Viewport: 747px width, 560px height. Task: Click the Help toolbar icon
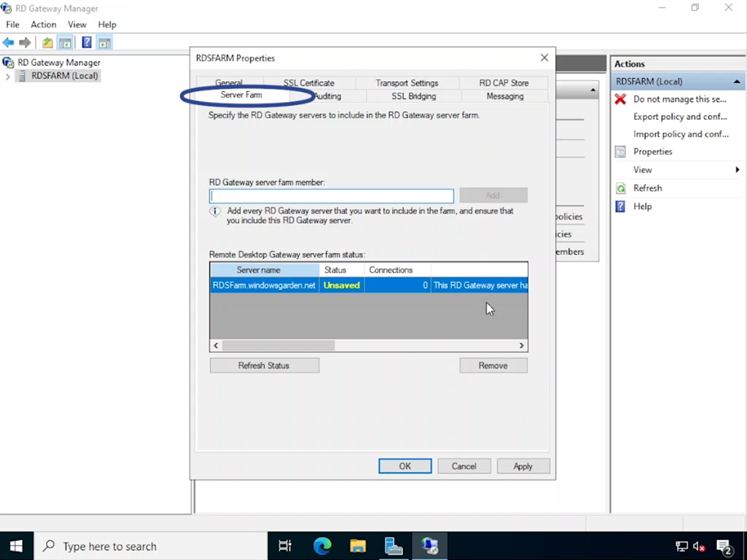point(87,42)
